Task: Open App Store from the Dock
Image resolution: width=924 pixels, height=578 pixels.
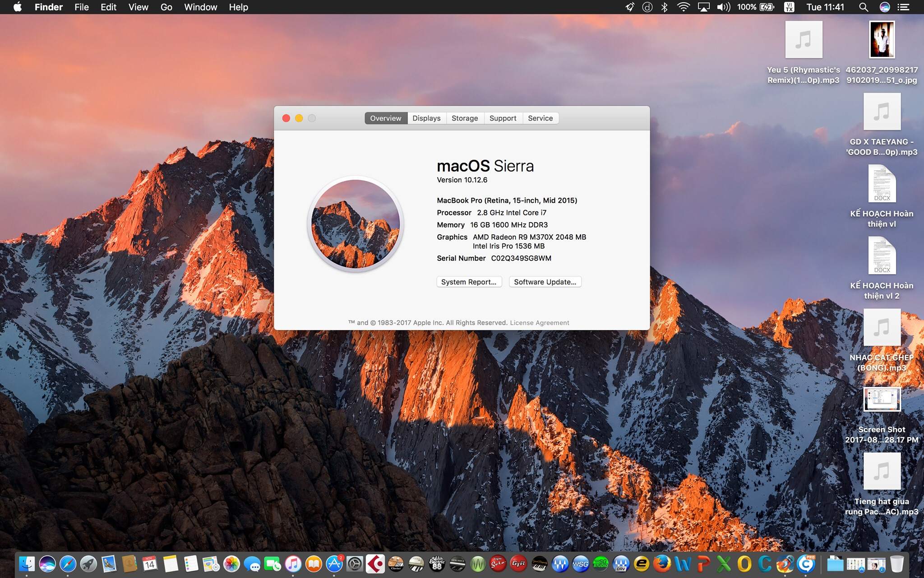Action: (334, 564)
